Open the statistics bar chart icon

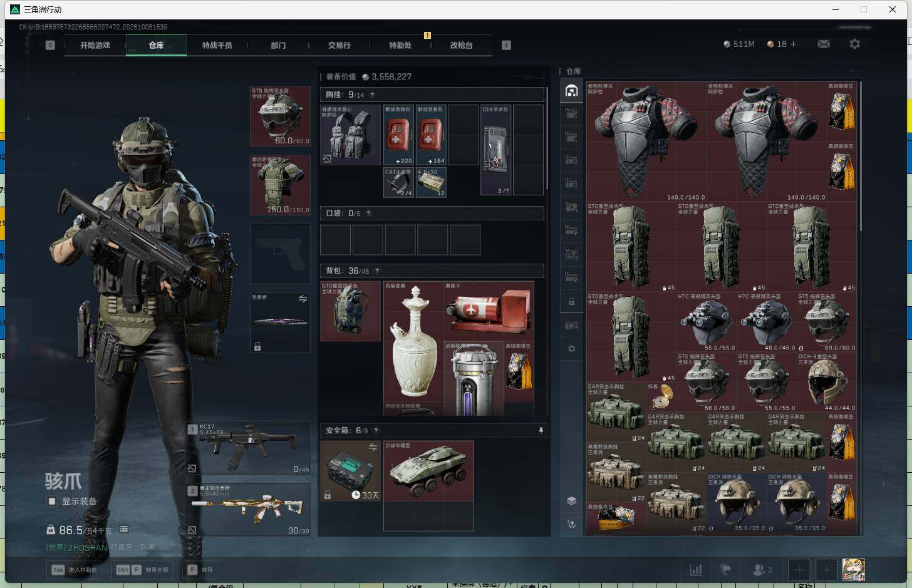pyautogui.click(x=696, y=570)
